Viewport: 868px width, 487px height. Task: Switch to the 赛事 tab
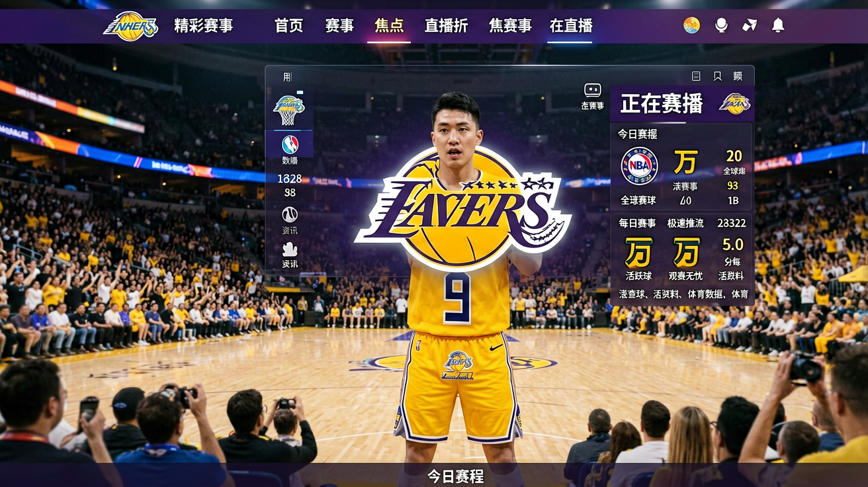pos(339,26)
